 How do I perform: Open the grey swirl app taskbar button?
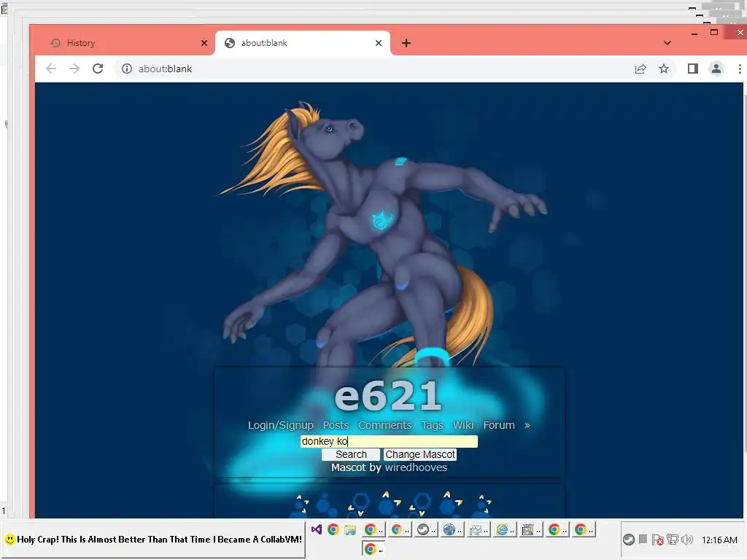tap(426, 529)
